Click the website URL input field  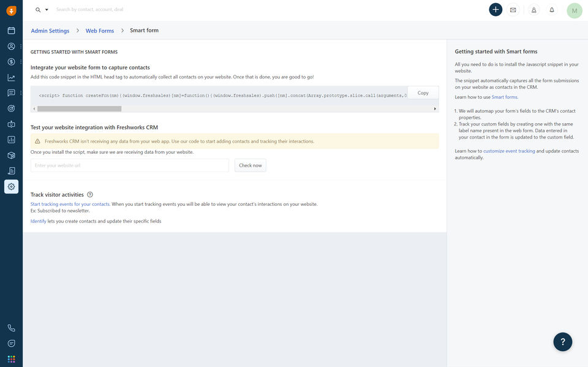click(129, 165)
